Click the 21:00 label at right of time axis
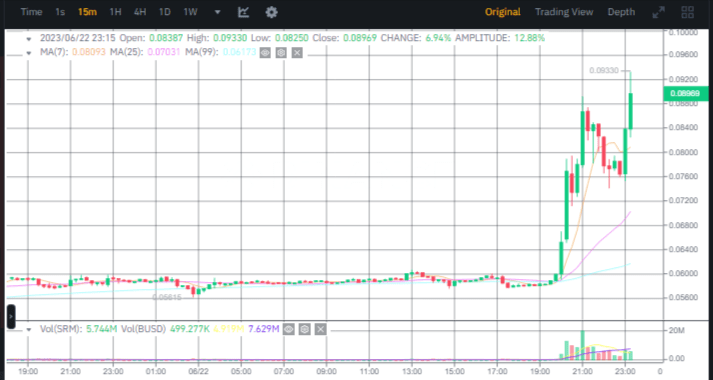The width and height of the screenshot is (713, 380). pyautogui.click(x=582, y=371)
